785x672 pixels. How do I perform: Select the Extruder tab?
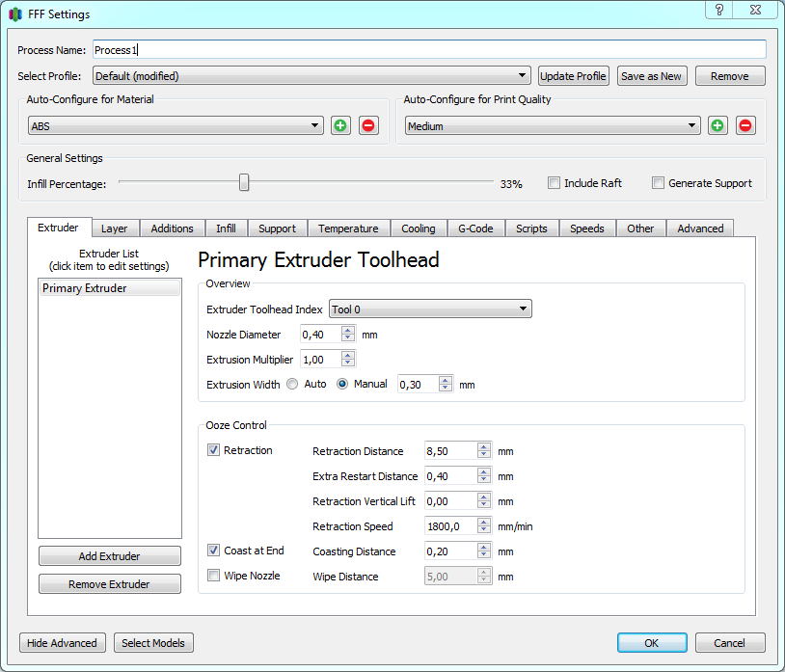tap(58, 228)
